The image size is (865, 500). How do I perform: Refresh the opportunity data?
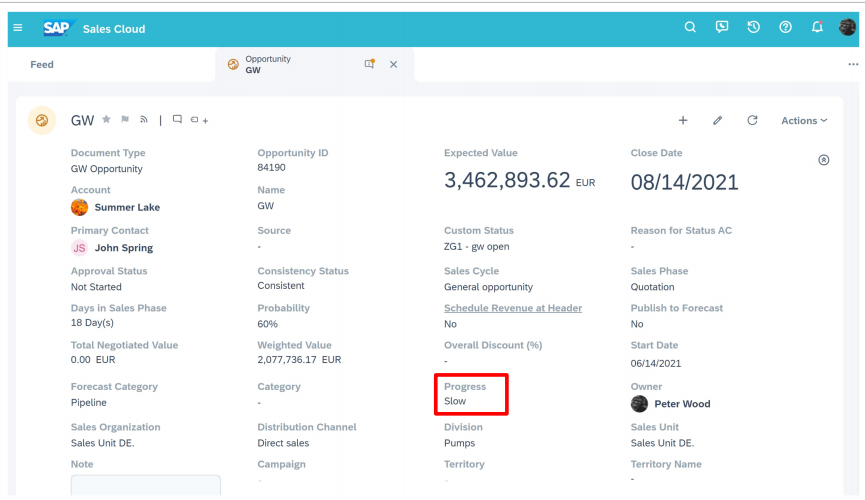pyautogui.click(x=752, y=120)
